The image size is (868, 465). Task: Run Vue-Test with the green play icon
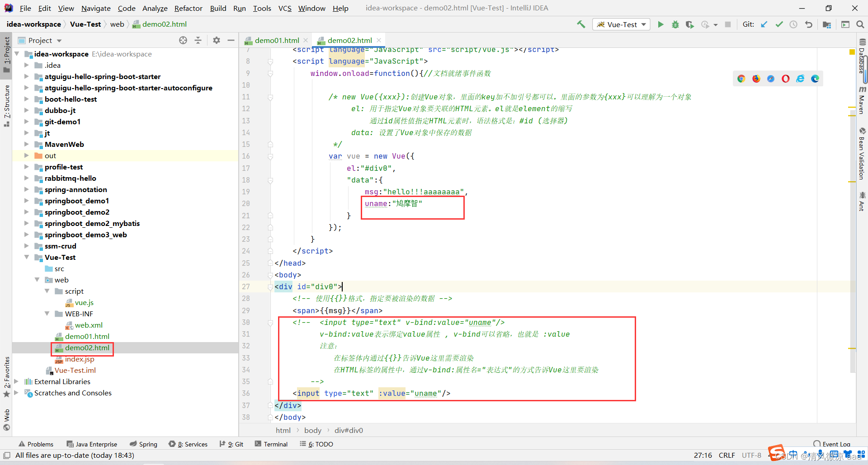coord(660,24)
